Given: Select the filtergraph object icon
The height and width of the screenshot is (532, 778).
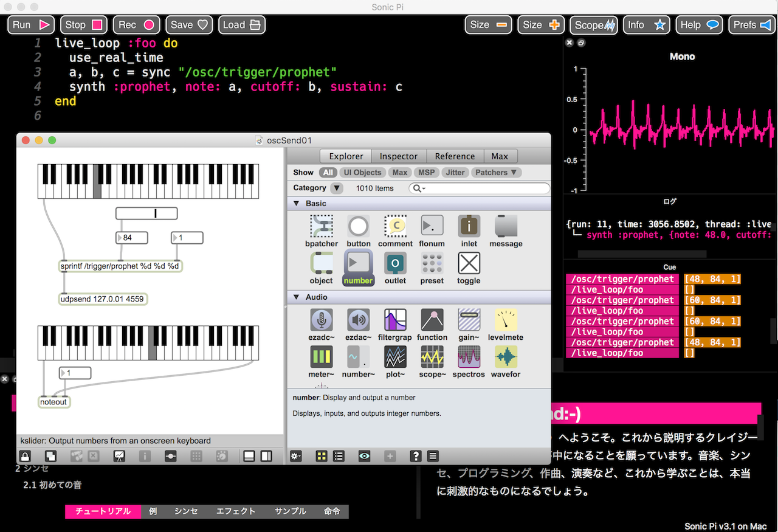Looking at the screenshot, I should pos(395,320).
